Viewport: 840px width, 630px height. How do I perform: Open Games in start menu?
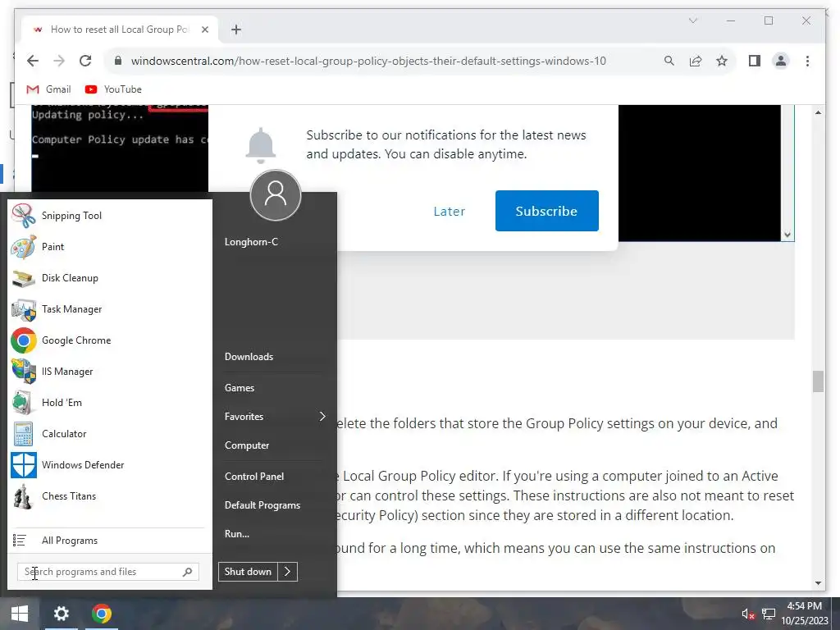tap(240, 388)
